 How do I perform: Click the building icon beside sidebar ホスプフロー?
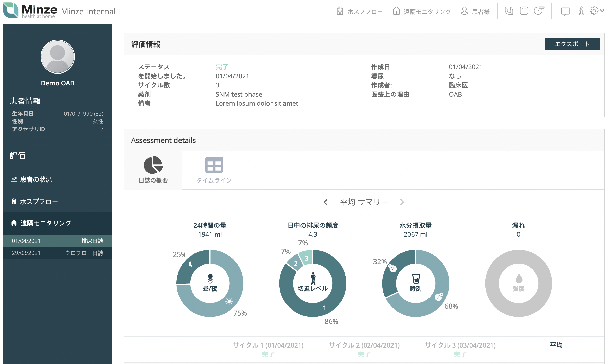[14, 201]
